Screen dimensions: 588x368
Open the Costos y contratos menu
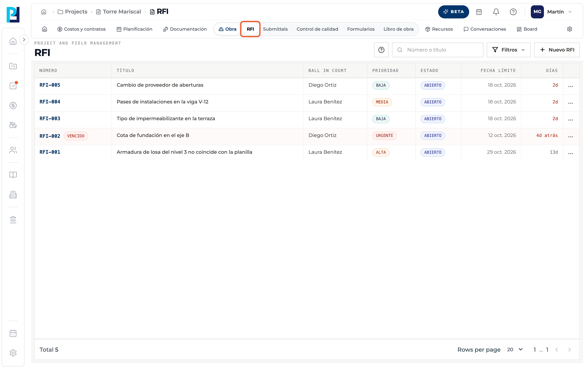[81, 29]
